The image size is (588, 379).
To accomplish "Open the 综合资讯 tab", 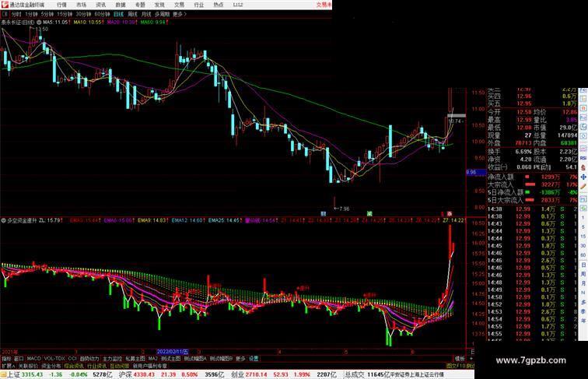I will [74, 366].
